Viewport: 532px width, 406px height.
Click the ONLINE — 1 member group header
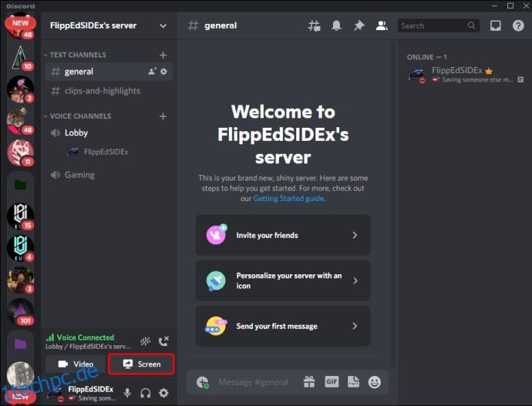tap(426, 57)
